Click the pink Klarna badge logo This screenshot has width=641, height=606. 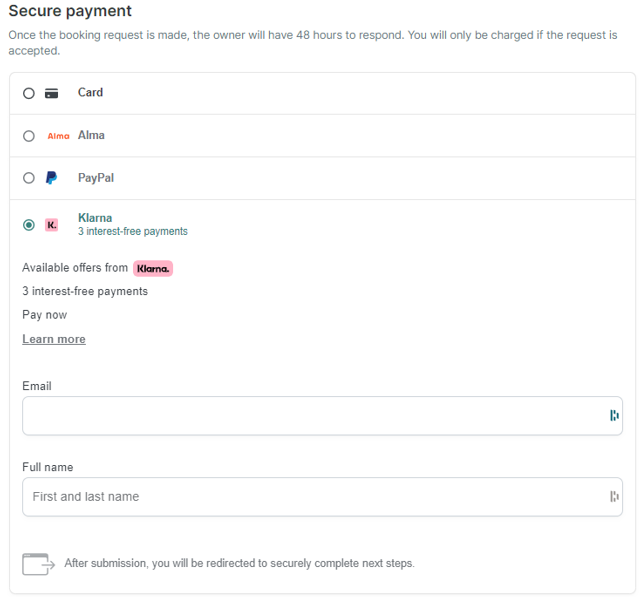[x=153, y=269]
